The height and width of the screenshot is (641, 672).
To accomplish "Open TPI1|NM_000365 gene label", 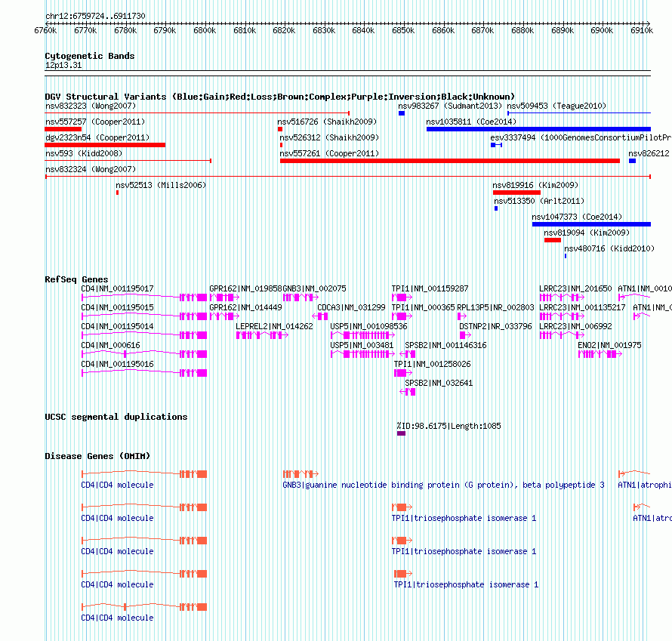I will click(423, 307).
